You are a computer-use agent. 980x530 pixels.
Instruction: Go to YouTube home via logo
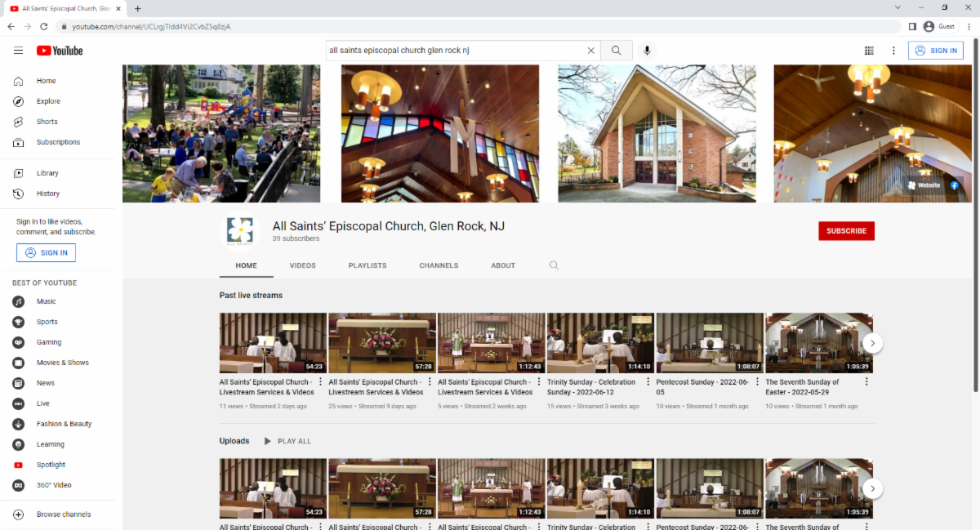[60, 51]
